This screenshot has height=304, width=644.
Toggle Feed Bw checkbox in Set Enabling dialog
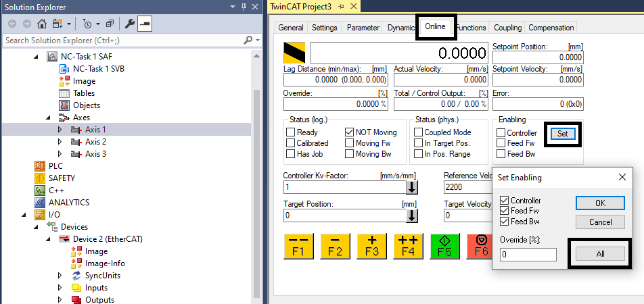[x=503, y=222]
